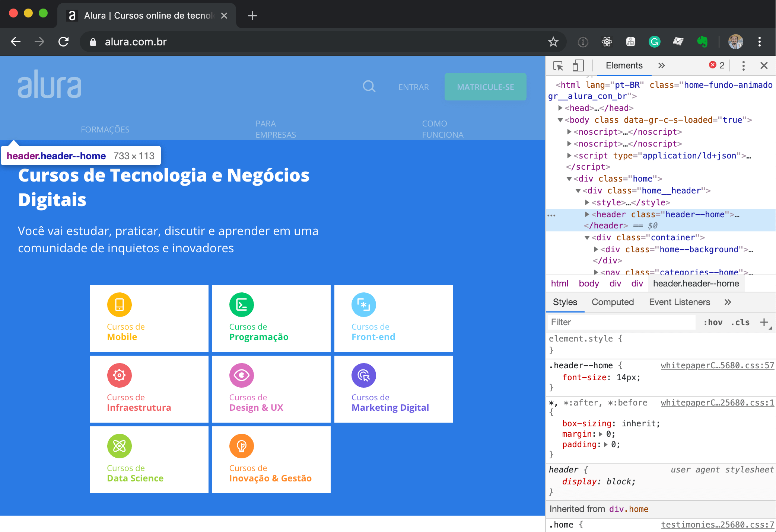Open DevTools customize three-dot menu
The image size is (776, 532).
[743, 66]
